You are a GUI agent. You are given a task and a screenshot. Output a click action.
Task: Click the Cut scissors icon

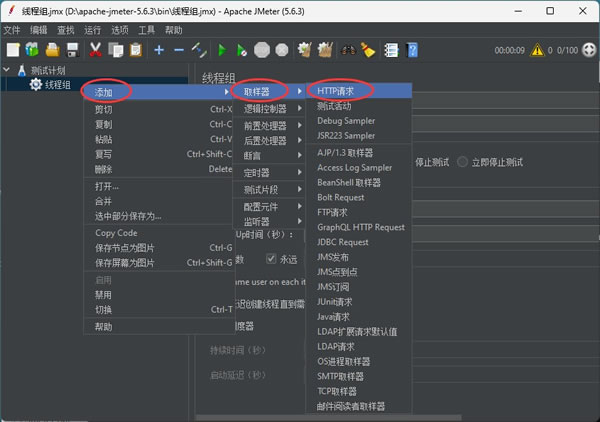coord(95,50)
